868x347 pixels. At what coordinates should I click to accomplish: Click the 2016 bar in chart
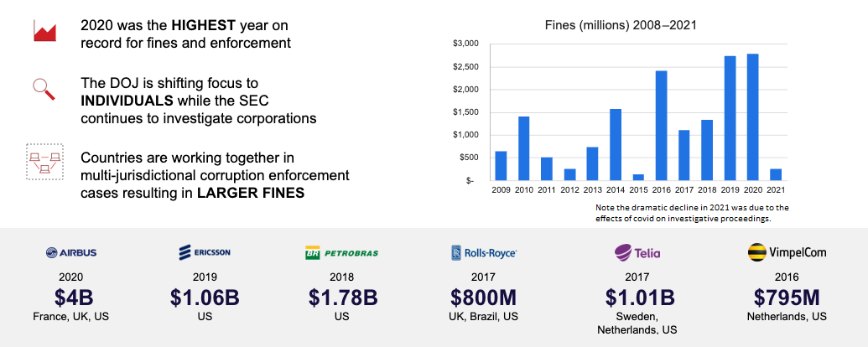662,126
